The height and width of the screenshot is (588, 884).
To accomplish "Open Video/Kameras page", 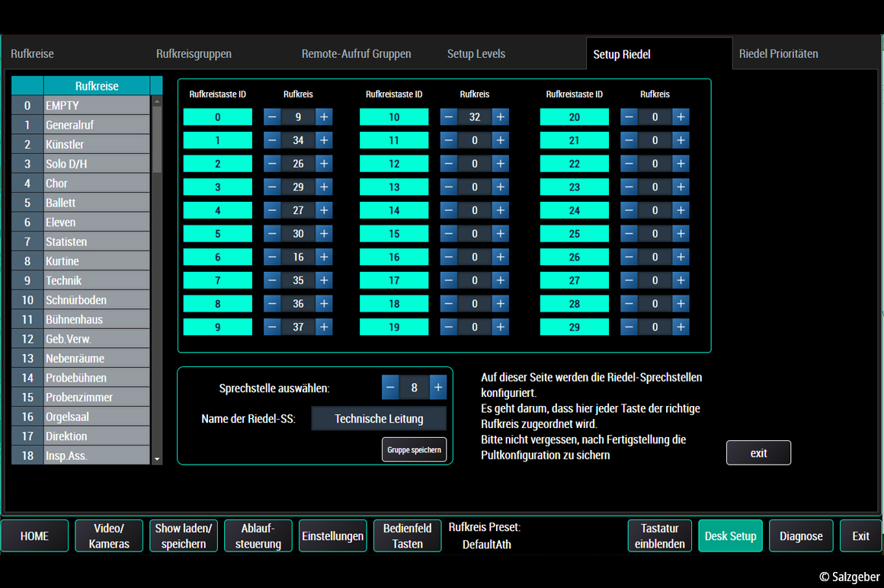I will point(109,536).
